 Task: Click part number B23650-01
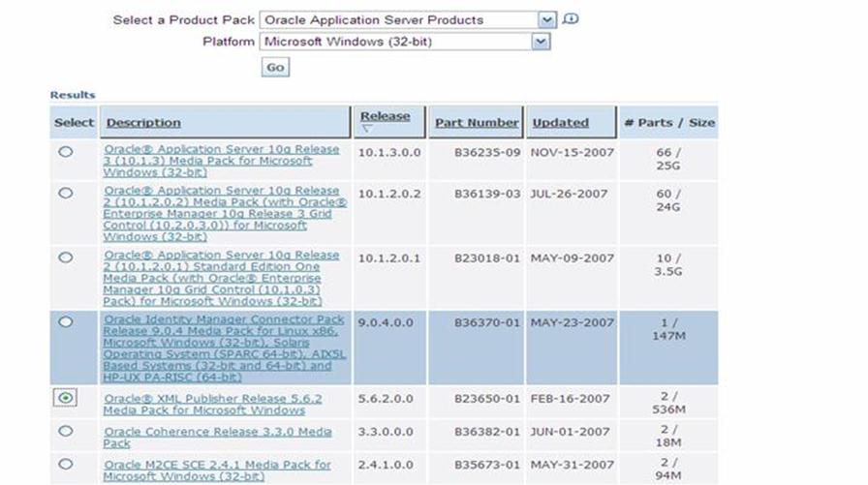point(487,398)
